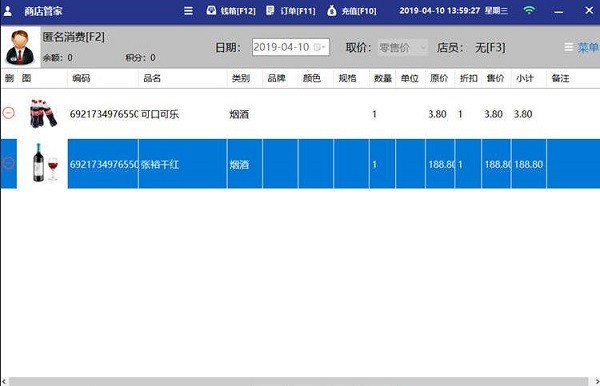
Task: Click the horizontal scrollbar at the bottom
Action: (x=298, y=381)
